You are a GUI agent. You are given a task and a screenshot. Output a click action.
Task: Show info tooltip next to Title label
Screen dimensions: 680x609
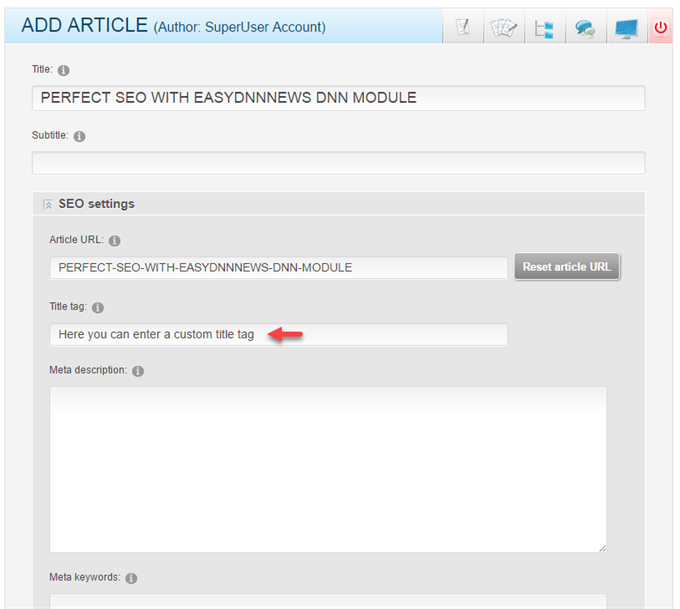[63, 70]
